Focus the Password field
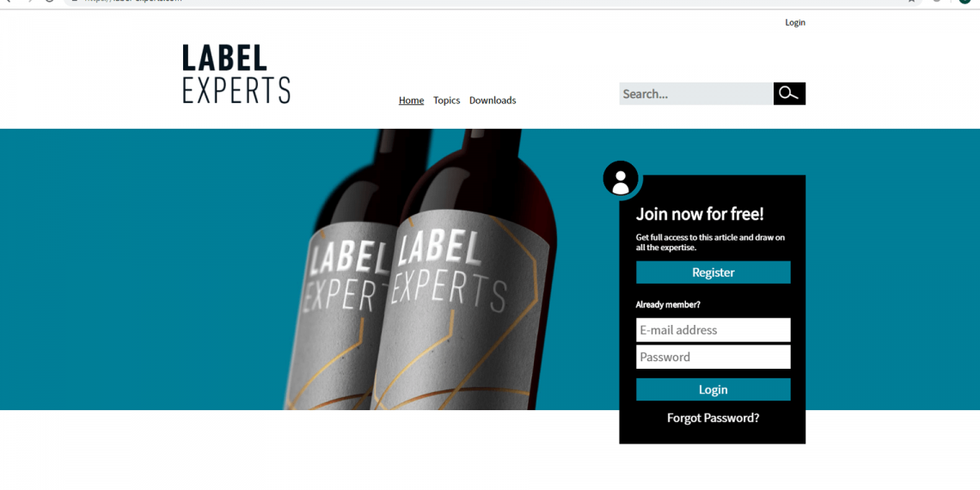 [714, 357]
